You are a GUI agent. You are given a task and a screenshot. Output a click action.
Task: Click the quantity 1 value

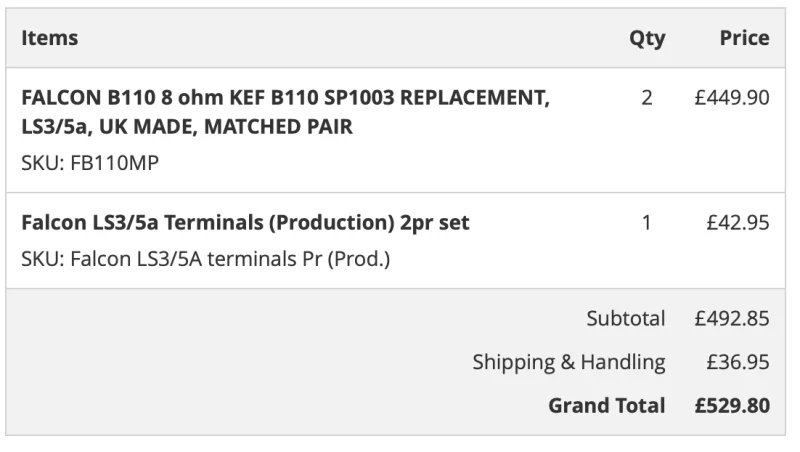click(x=647, y=223)
